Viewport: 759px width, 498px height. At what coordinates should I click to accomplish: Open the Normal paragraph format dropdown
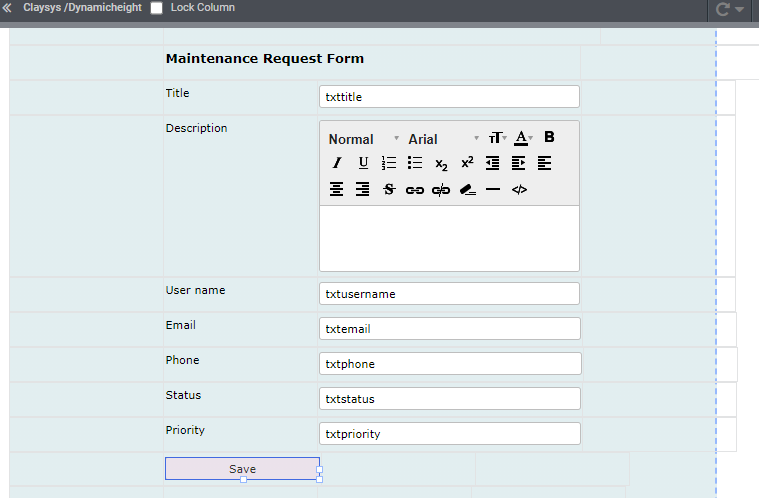coord(364,139)
